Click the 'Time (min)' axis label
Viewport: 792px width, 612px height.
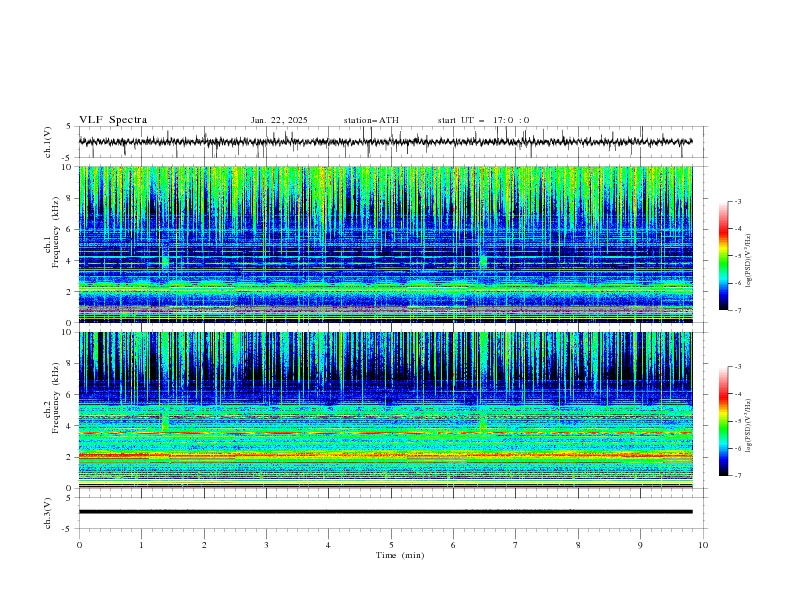[x=400, y=555]
